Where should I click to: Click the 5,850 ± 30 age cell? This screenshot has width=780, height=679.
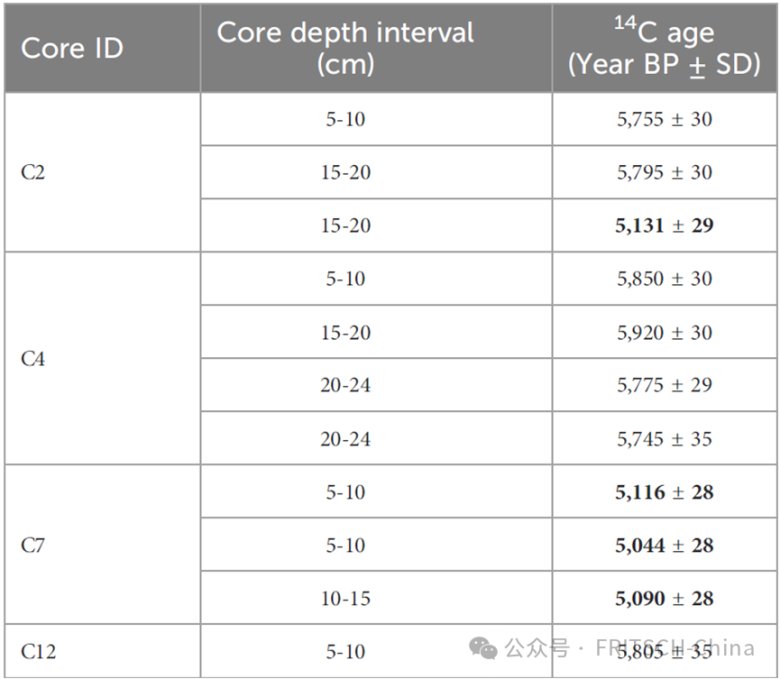pos(664,279)
